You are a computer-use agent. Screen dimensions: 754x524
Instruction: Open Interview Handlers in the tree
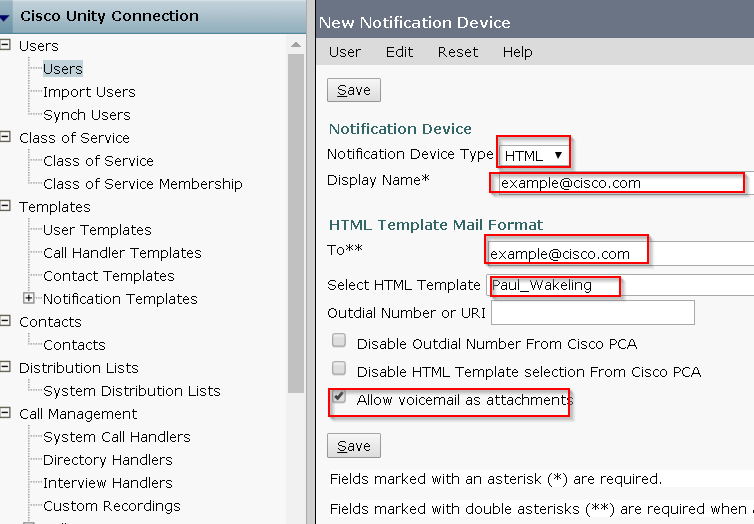coord(108,483)
